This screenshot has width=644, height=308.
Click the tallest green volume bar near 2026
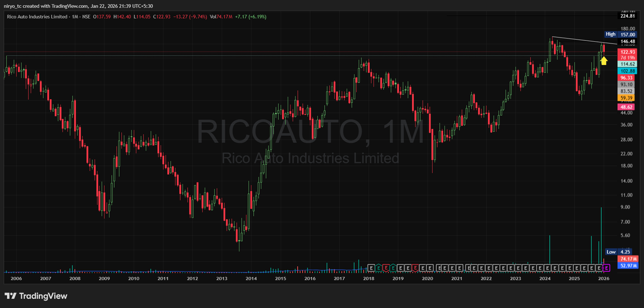click(601, 236)
